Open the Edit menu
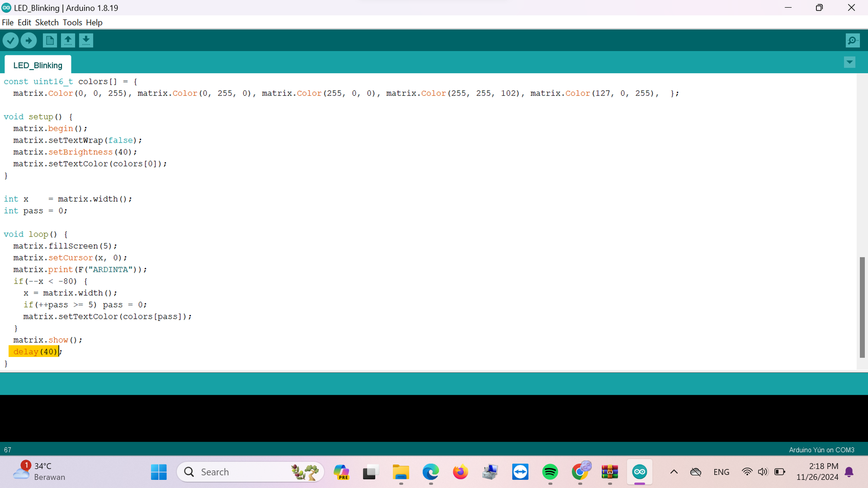Image resolution: width=868 pixels, height=488 pixels. (24, 22)
